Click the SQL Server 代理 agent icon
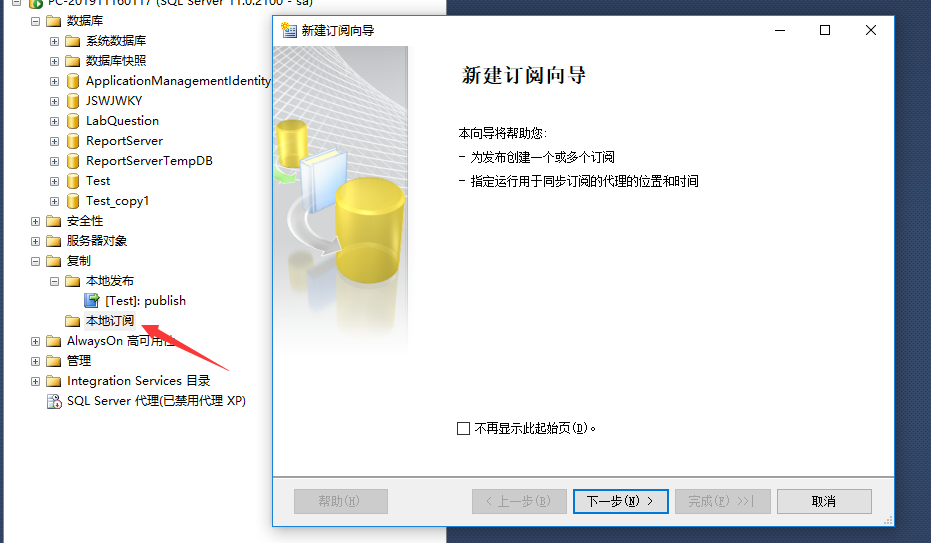 [x=54, y=401]
